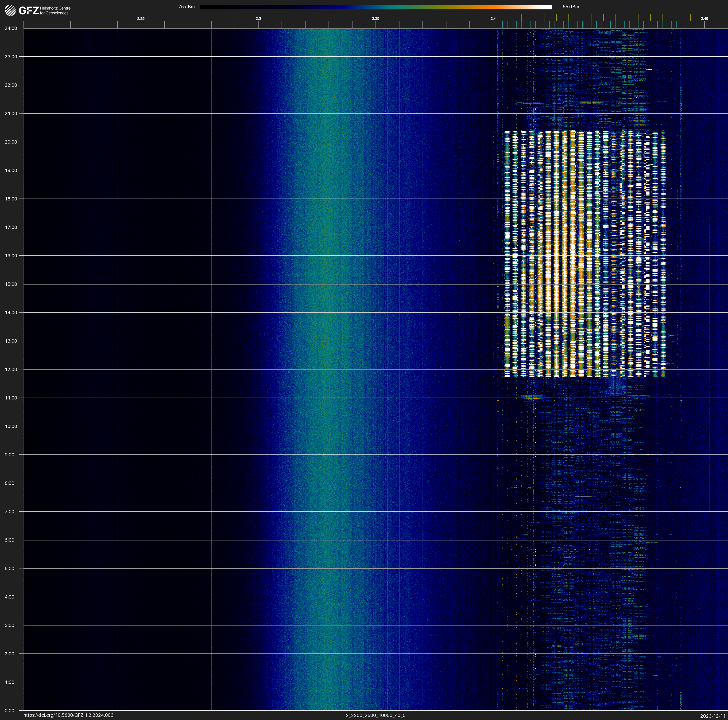Click the -75 dBm scale label
This screenshot has width=728, height=720.
click(186, 7)
